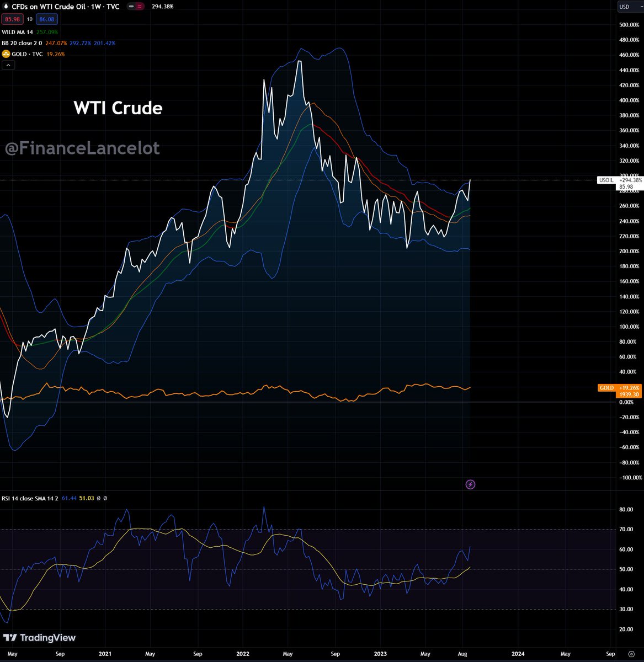Click the red 85.98 sell price button
644x662 pixels.
coord(10,19)
